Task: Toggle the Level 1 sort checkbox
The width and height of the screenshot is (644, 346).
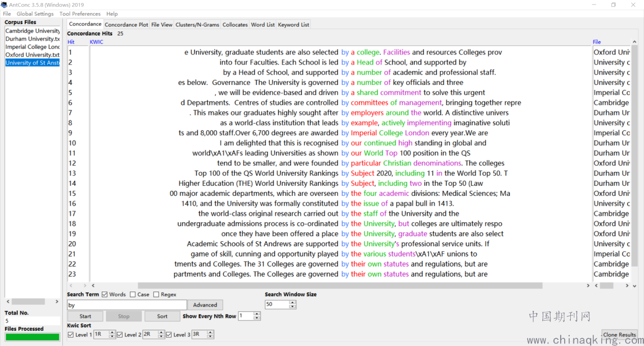Action: click(x=71, y=335)
